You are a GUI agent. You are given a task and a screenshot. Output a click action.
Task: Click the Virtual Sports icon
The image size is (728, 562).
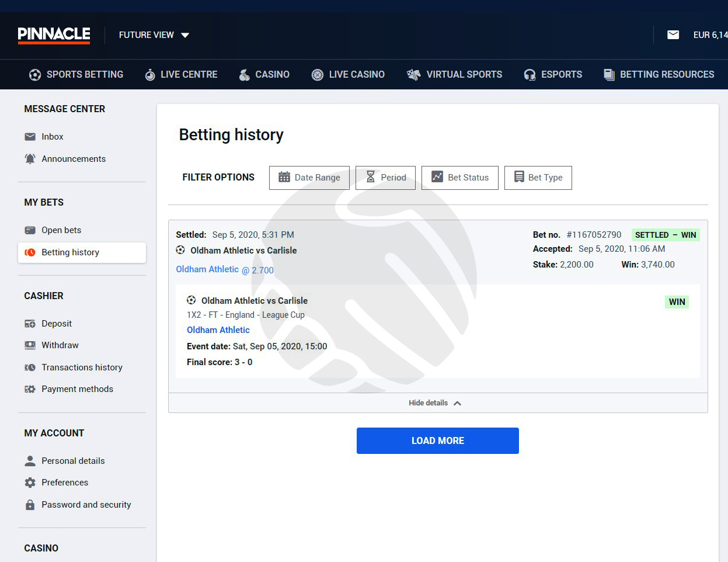[413, 75]
